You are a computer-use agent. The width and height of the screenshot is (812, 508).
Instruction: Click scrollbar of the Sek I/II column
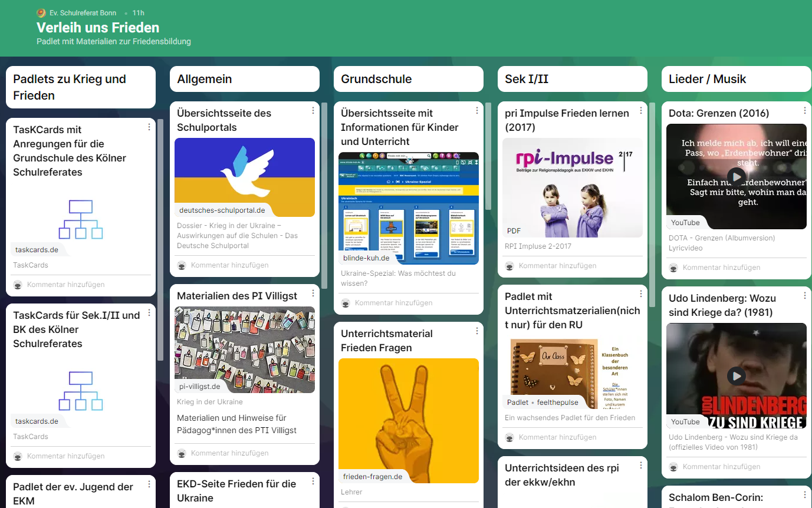coord(652,204)
